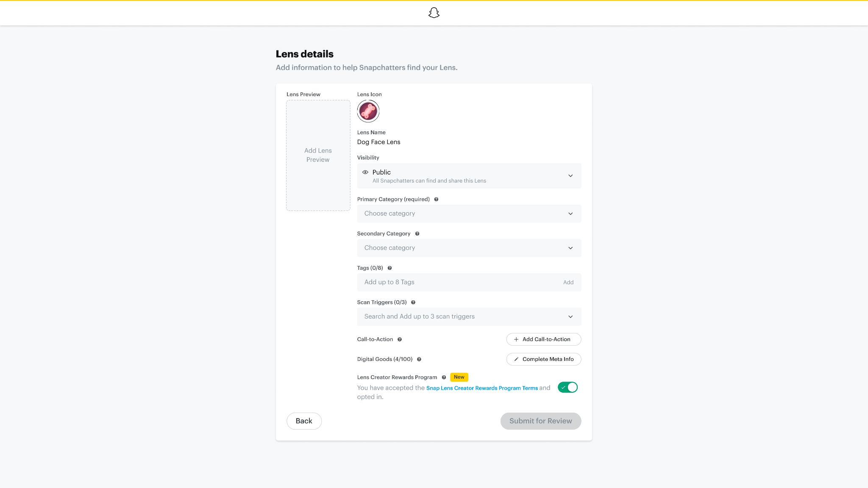The image size is (868, 488).
Task: Open Primary Category help tooltip icon
Action: 436,200
